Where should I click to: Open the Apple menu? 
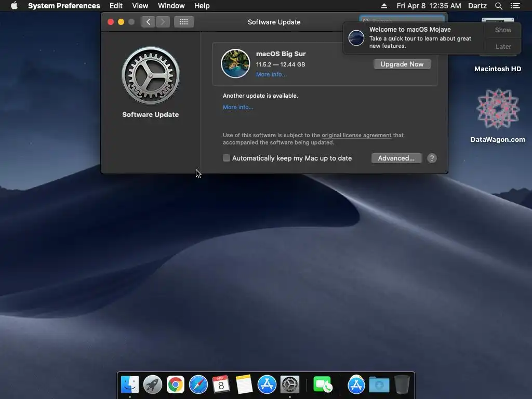click(14, 5)
